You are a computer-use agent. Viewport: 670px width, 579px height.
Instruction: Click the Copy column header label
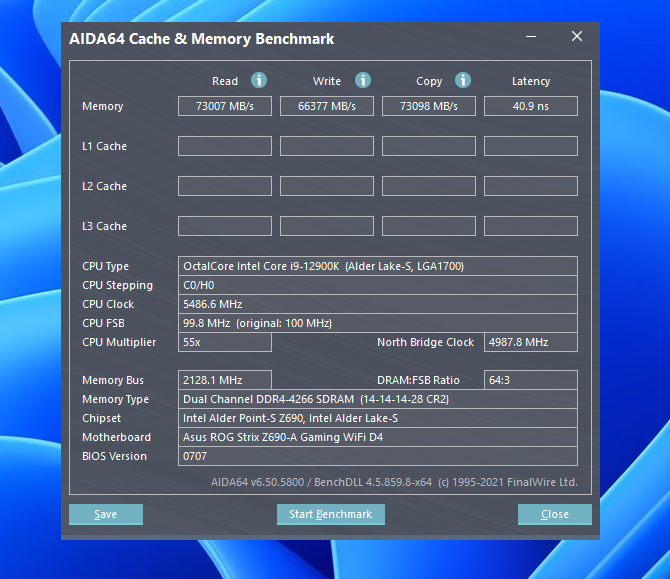coord(429,82)
